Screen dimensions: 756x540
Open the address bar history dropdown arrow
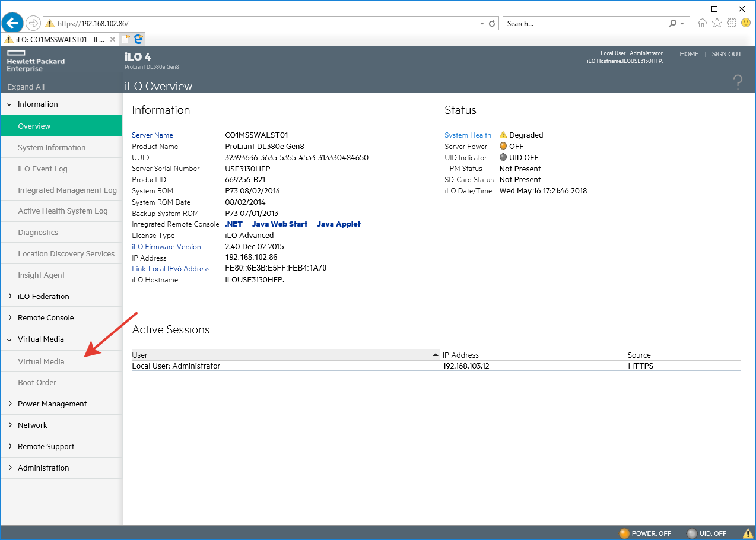(482, 24)
